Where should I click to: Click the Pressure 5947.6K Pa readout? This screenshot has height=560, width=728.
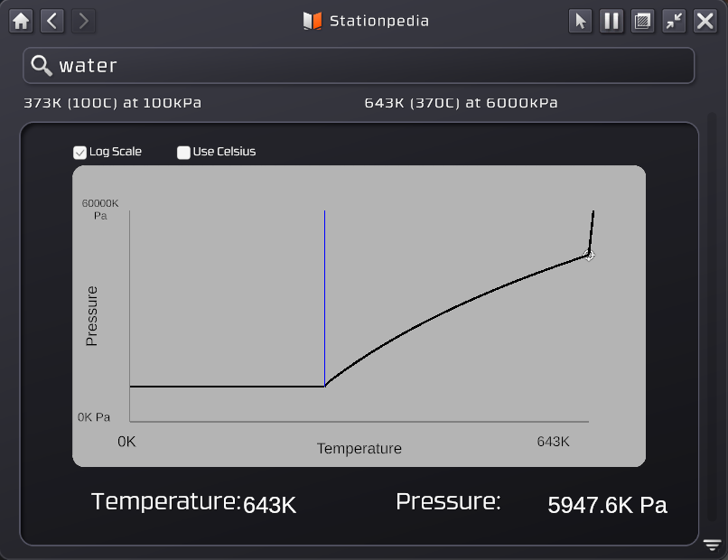(x=607, y=505)
